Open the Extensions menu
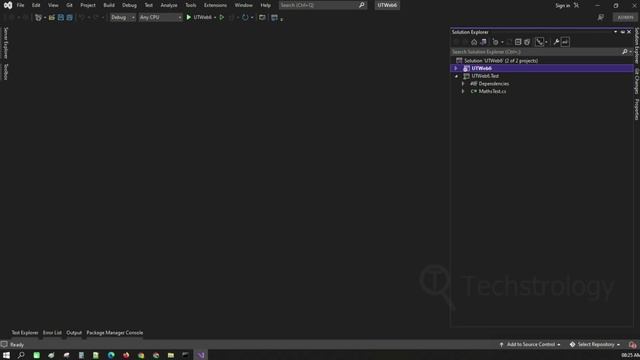Screen dimensions: 640x360 215,5
